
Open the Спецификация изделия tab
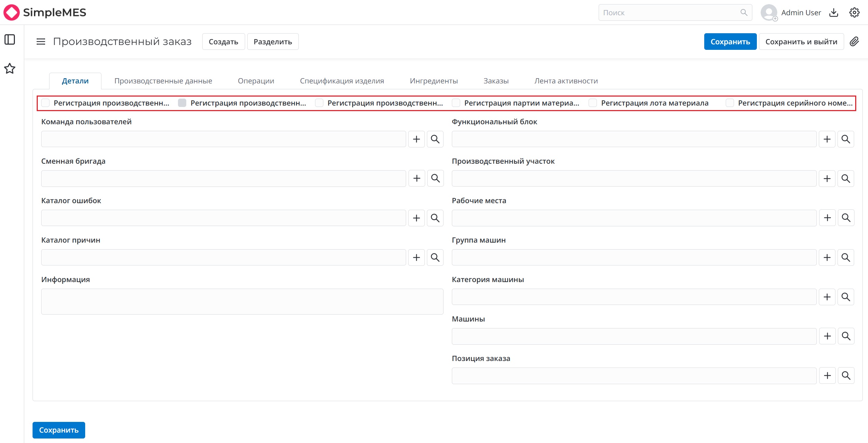click(x=342, y=81)
